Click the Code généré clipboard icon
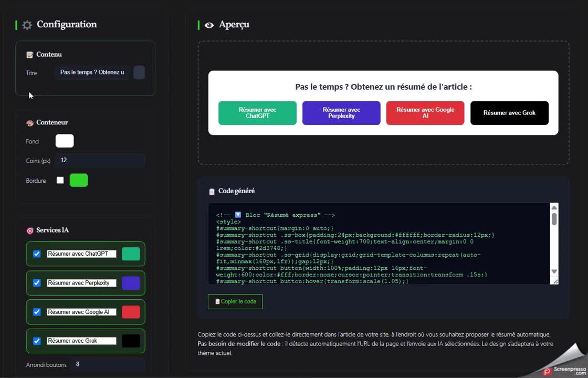 point(212,192)
